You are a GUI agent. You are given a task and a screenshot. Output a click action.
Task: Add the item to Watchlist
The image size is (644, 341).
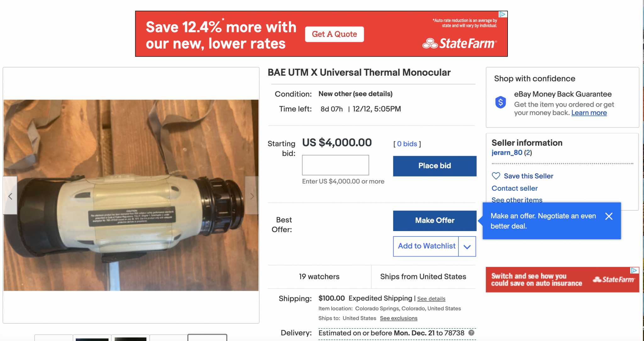[426, 246]
